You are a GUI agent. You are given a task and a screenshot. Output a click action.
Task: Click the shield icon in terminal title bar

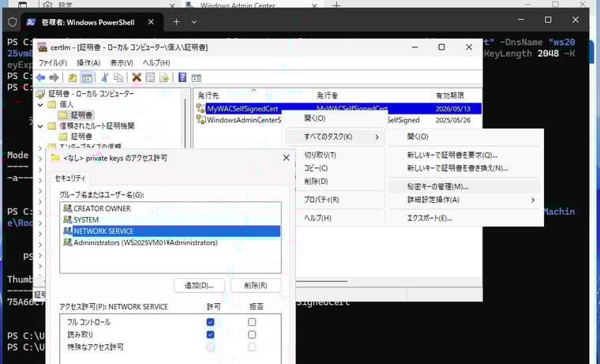click(x=13, y=22)
